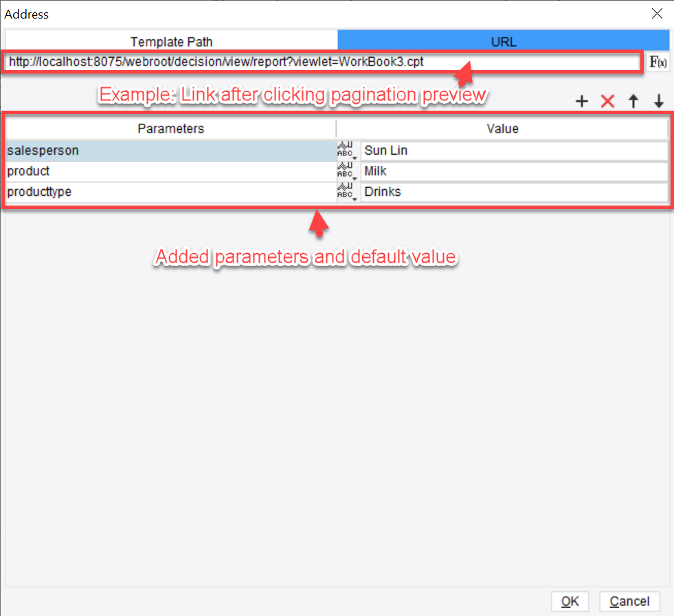The width and height of the screenshot is (674, 616).
Task: Move parameter down using down arrow icon
Action: (659, 101)
